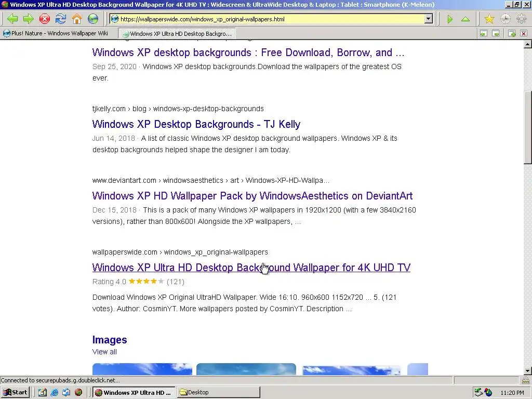Switch to next tab using tab-bar icon
Viewport: 532px width, 399px height.
click(496, 33)
